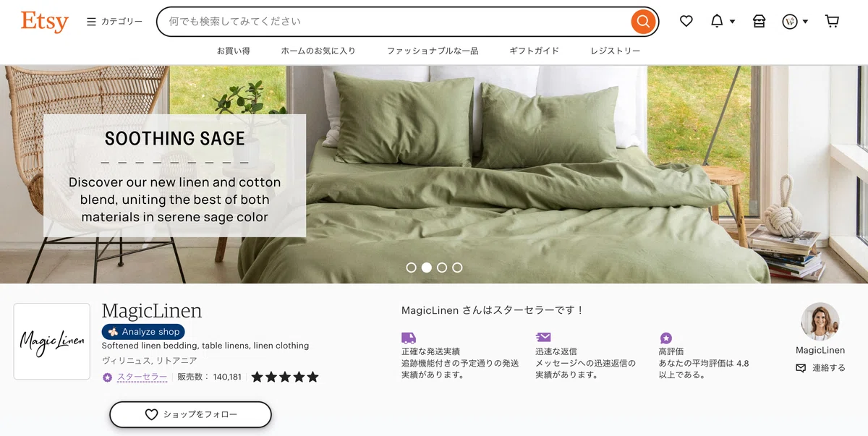
Task: Expand the notifications dropdown arrow
Action: pyautogui.click(x=732, y=22)
